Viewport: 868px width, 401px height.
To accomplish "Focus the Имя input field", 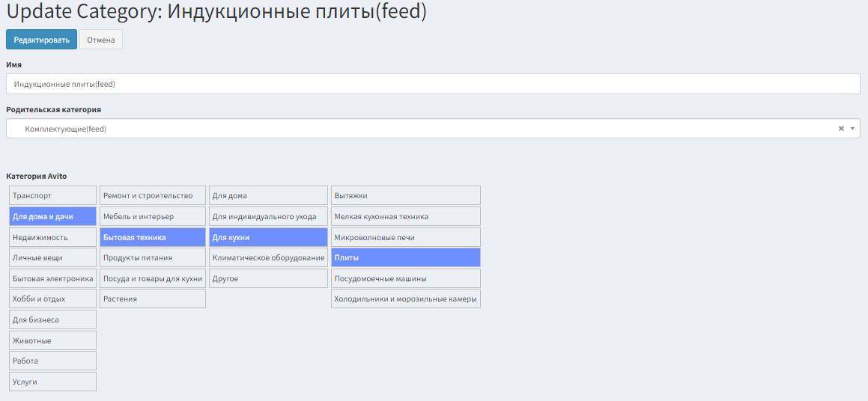I will click(433, 84).
